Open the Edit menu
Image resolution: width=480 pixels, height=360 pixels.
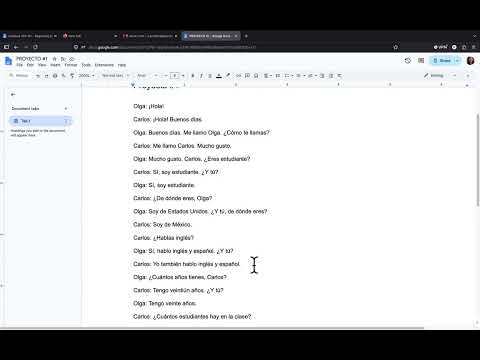tap(30, 65)
